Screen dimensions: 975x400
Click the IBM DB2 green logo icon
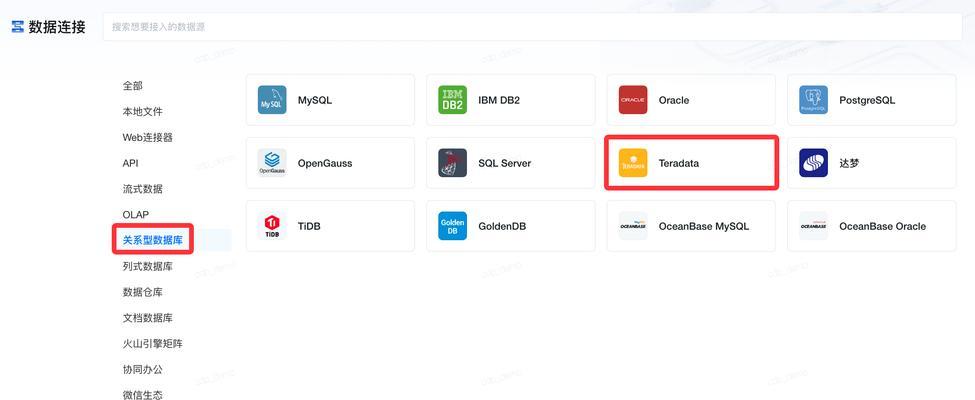click(x=452, y=100)
